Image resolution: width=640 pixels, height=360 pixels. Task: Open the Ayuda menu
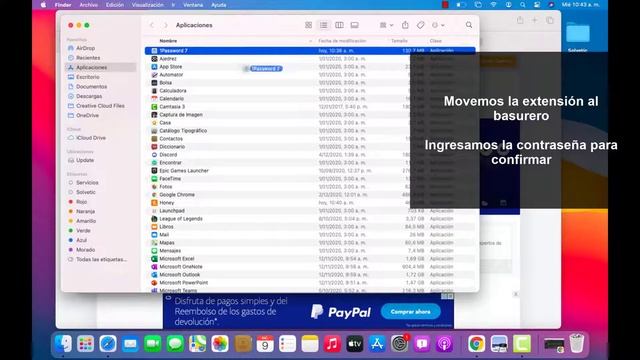point(219,5)
